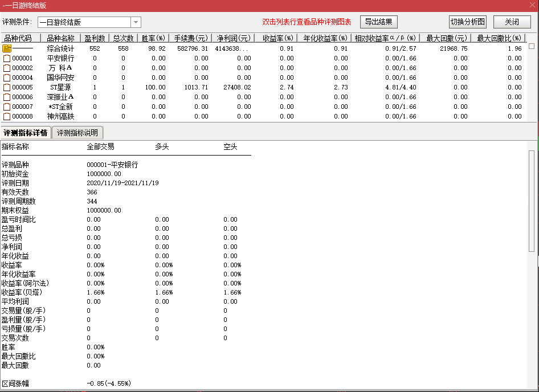Click the 切换分析图 button
Image resolution: width=539 pixels, height=392 pixels.
pos(468,22)
